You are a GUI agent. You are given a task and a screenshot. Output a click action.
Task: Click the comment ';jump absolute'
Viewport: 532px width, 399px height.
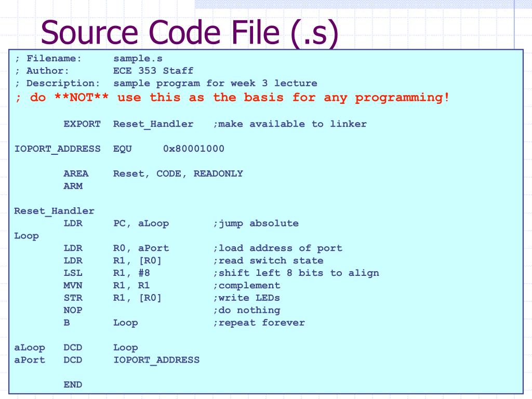click(256, 223)
